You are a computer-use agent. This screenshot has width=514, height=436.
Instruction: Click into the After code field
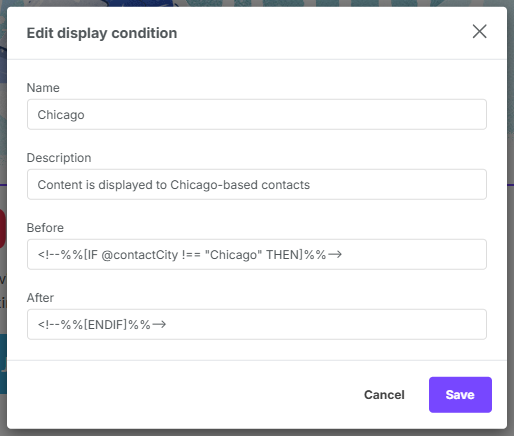point(257,324)
